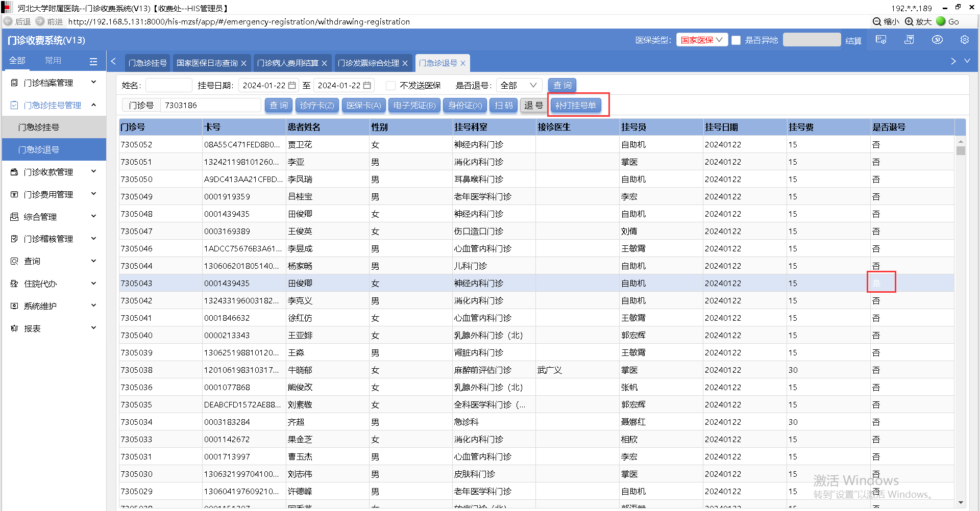Open the 是否退号 全部 dropdown
Image resolution: width=980 pixels, height=511 pixels.
(x=519, y=85)
